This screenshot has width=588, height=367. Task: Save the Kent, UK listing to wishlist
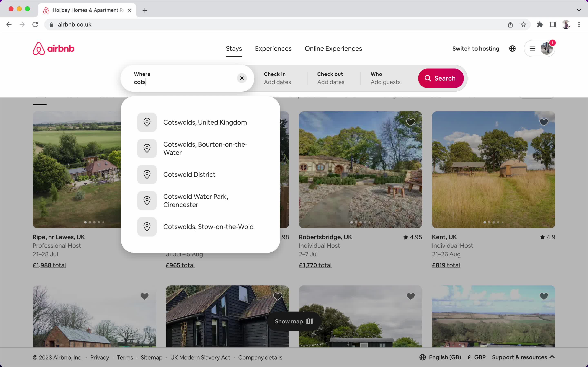544,122
